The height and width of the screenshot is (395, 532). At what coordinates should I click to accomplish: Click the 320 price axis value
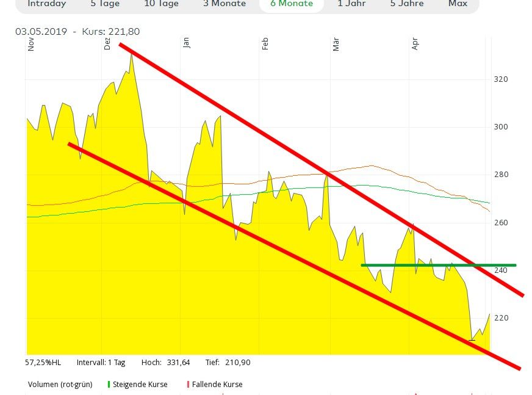501,79
